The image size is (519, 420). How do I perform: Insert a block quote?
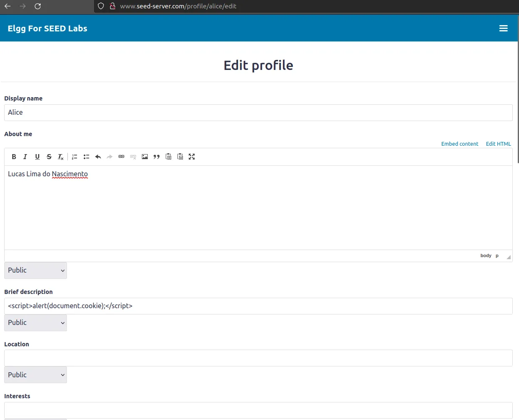[157, 157]
